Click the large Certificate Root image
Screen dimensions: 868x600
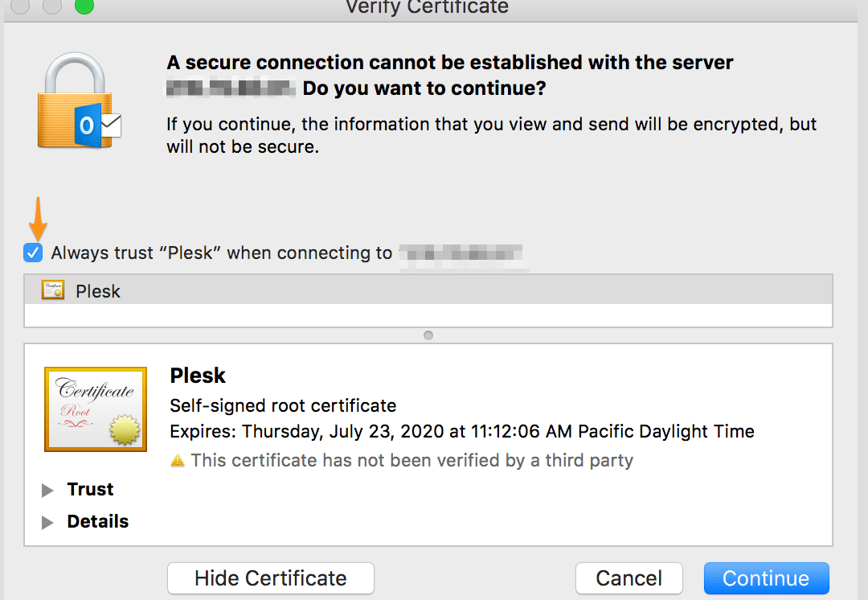pos(96,409)
